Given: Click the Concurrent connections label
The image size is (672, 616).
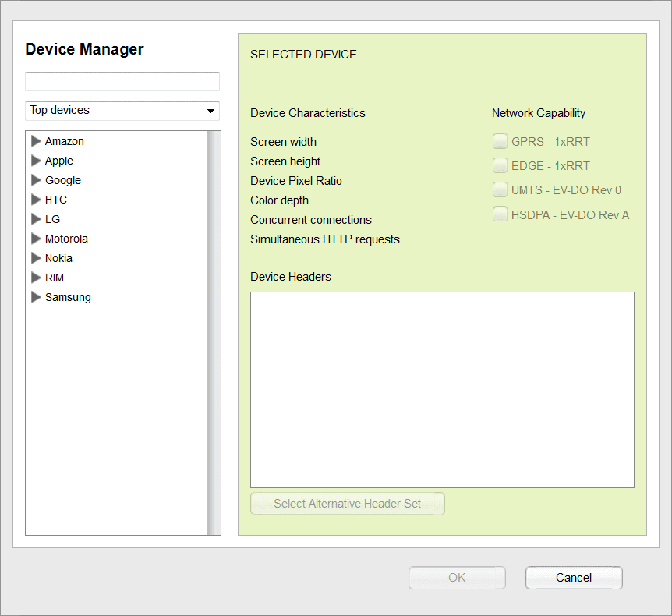Looking at the screenshot, I should [311, 220].
